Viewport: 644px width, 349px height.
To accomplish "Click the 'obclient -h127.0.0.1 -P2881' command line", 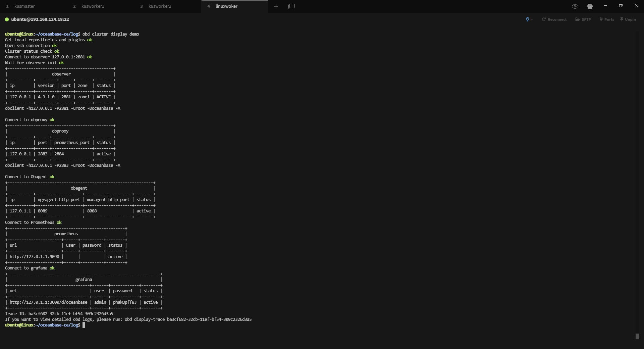I will [63, 108].
